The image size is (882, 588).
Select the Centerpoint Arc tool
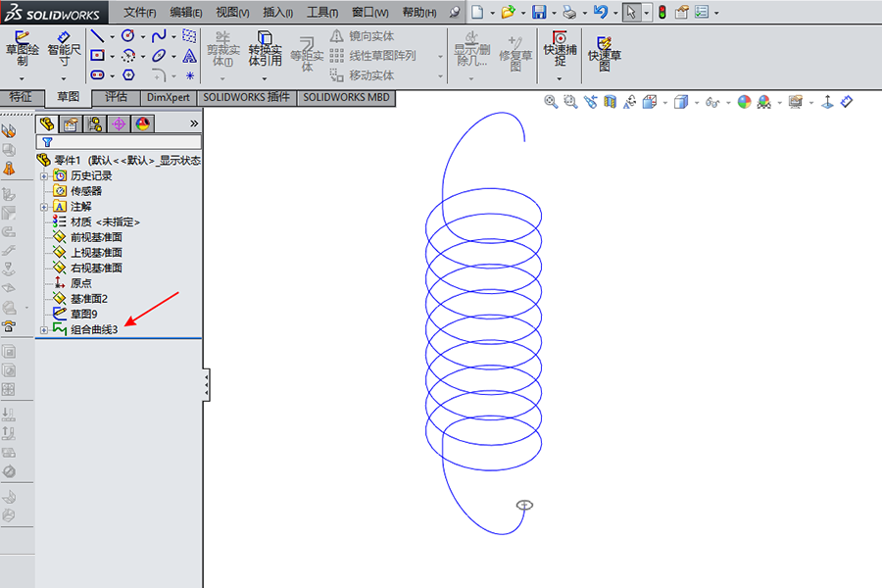pos(128,56)
